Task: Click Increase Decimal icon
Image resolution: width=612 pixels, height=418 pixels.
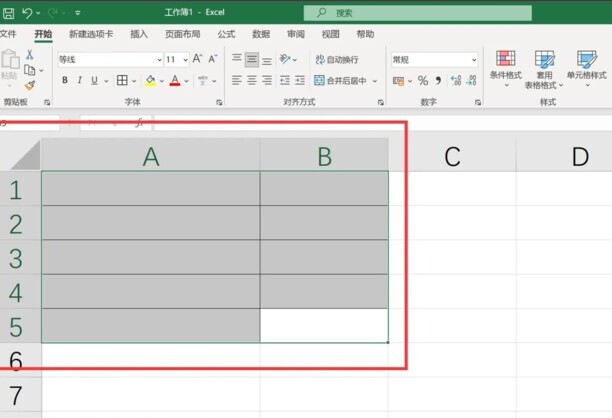Action: 456,81
